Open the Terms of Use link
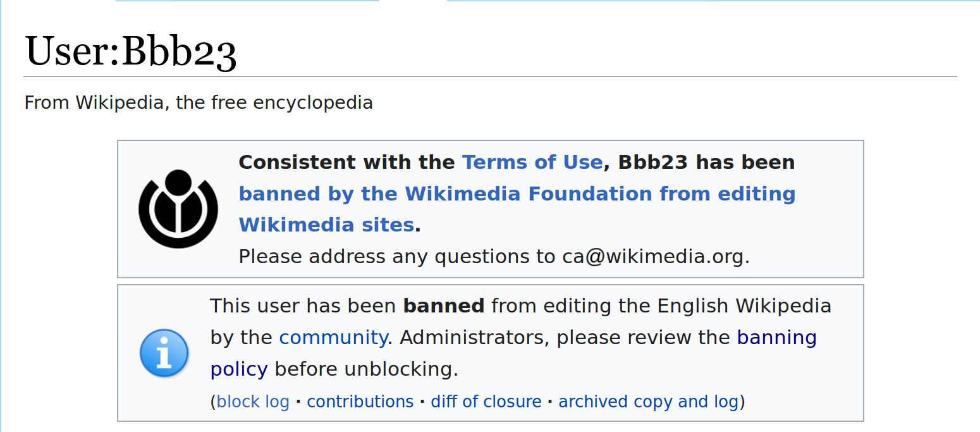 532,163
